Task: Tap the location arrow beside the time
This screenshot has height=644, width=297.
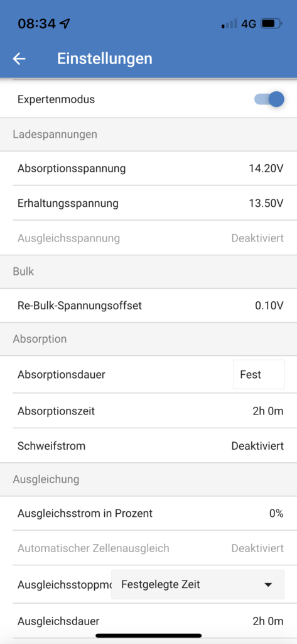Action: [x=65, y=23]
